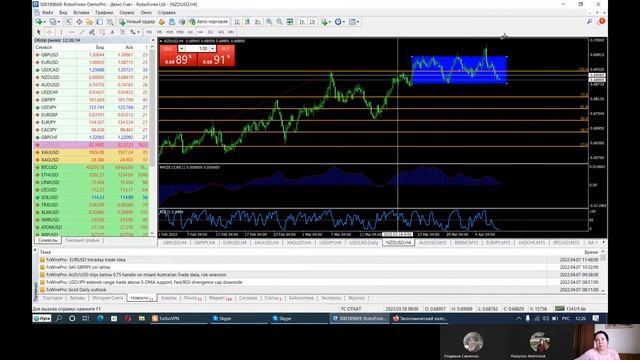Open the New Chart toolbar icon
This screenshot has width=640, height=360.
pyautogui.click(x=39, y=22)
